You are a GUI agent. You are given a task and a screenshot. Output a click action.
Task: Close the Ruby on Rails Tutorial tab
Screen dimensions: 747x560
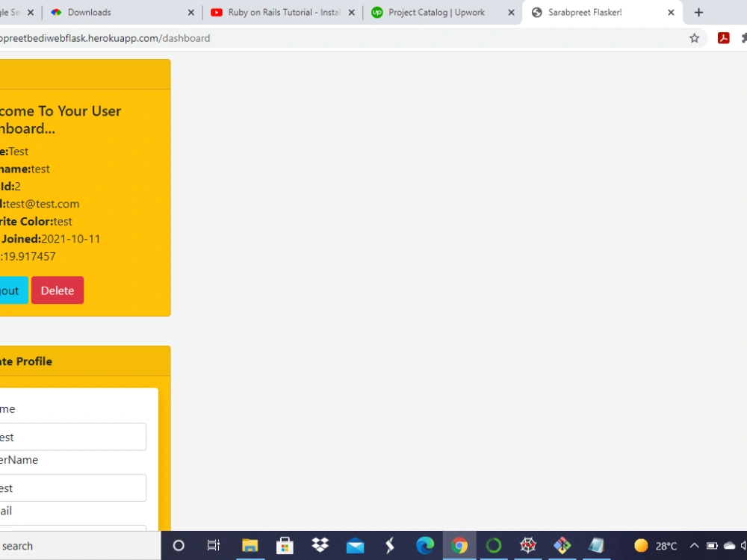pos(352,13)
